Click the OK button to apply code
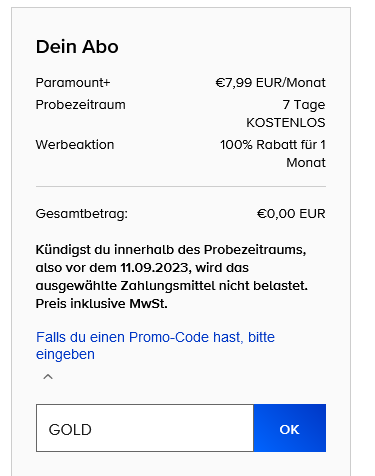The width and height of the screenshot is (375, 476). (x=290, y=428)
